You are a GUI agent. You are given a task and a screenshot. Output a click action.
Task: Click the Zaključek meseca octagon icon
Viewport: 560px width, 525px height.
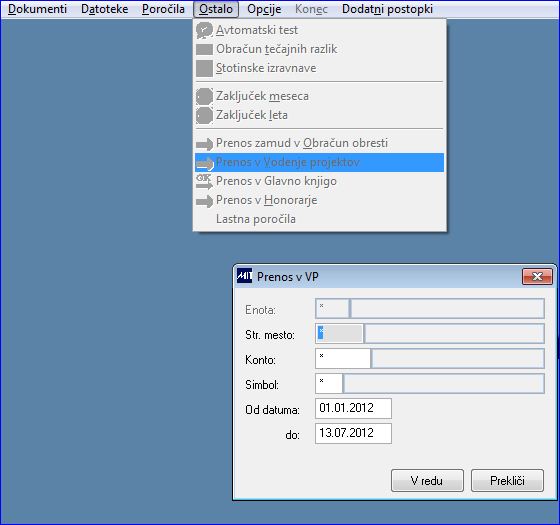tap(204, 96)
